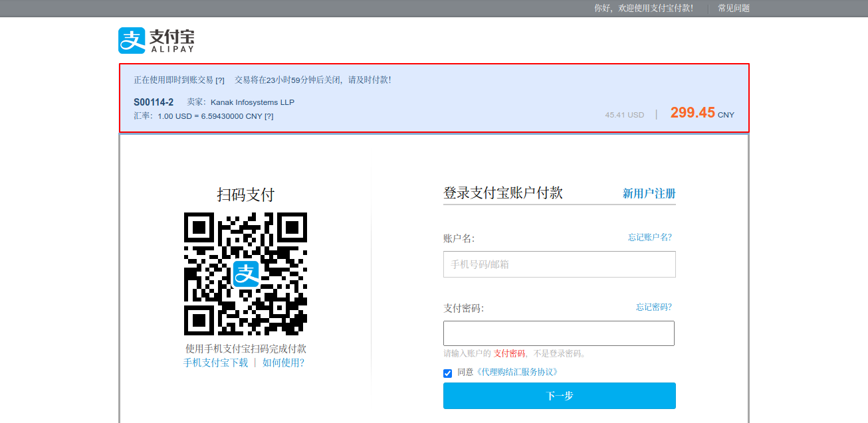Open the 《代理购结汇服务协议》 agreement link

tap(516, 373)
